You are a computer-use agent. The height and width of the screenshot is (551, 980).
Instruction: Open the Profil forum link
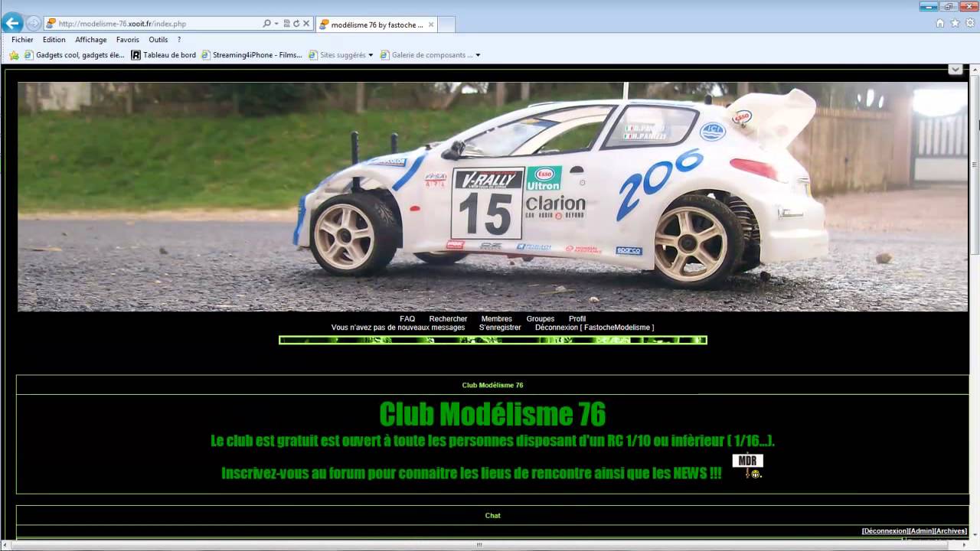click(x=577, y=319)
